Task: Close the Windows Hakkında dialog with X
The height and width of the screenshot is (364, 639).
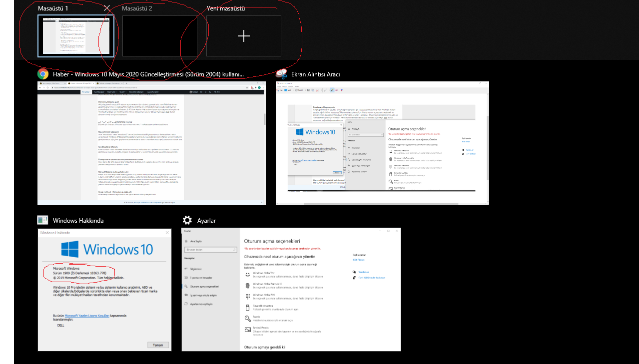Action: click(166, 233)
